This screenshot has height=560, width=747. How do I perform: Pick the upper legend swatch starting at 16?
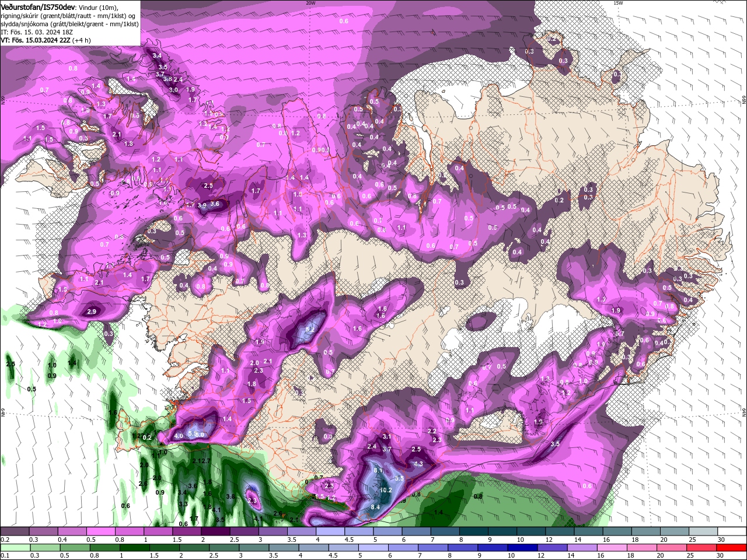tap(617, 531)
